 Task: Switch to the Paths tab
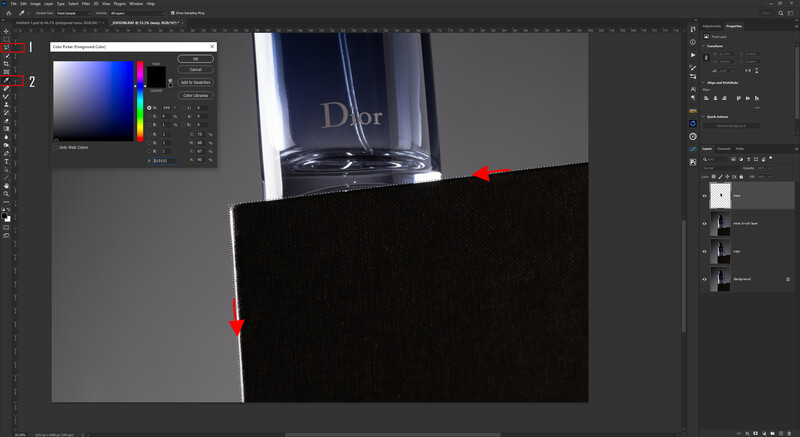pos(740,148)
